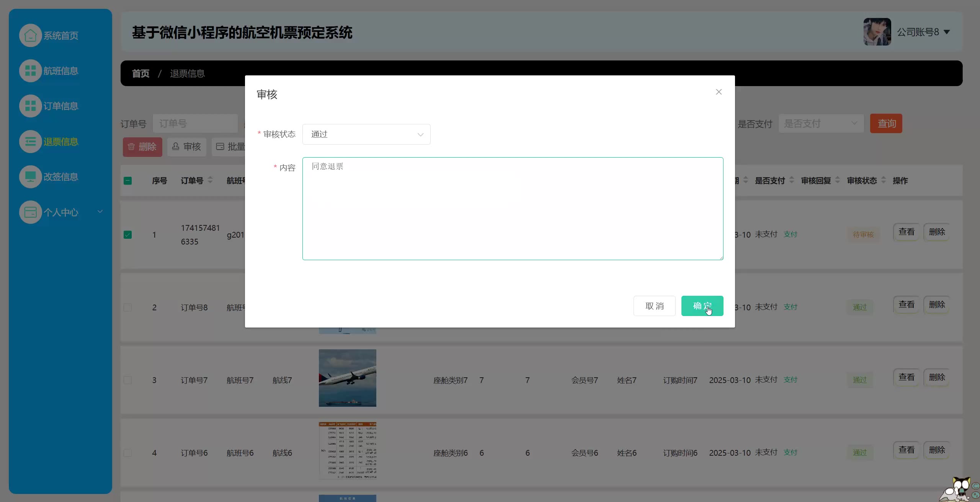Image resolution: width=980 pixels, height=502 pixels.
Task: Click the airplane thumbnail in row 3
Action: [347, 378]
